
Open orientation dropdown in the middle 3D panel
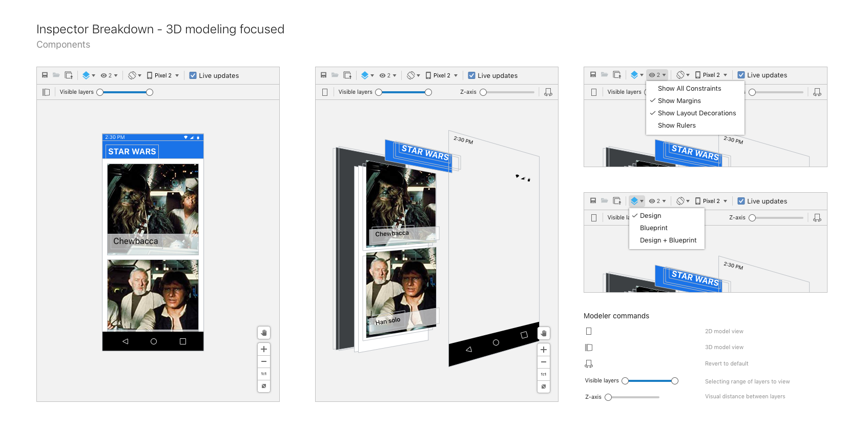[414, 75]
